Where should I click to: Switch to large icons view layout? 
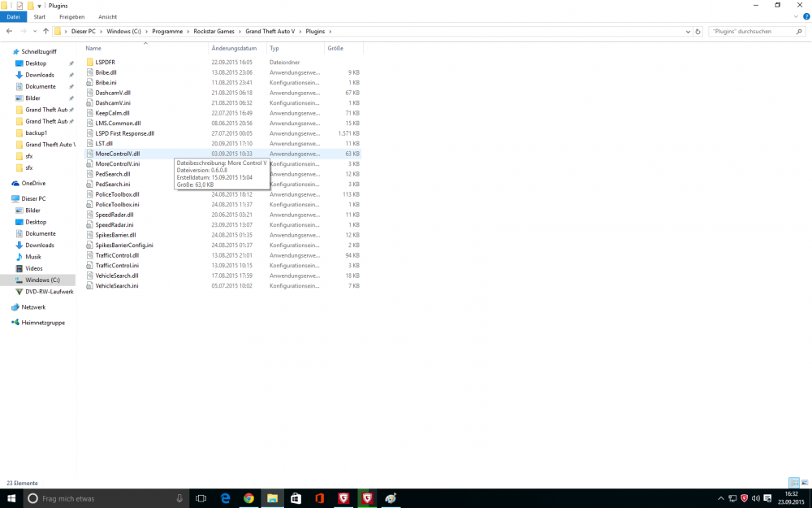click(805, 483)
